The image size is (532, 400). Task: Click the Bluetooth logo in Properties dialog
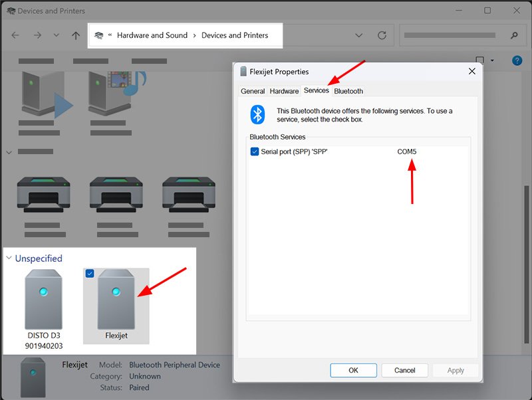pyautogui.click(x=257, y=114)
